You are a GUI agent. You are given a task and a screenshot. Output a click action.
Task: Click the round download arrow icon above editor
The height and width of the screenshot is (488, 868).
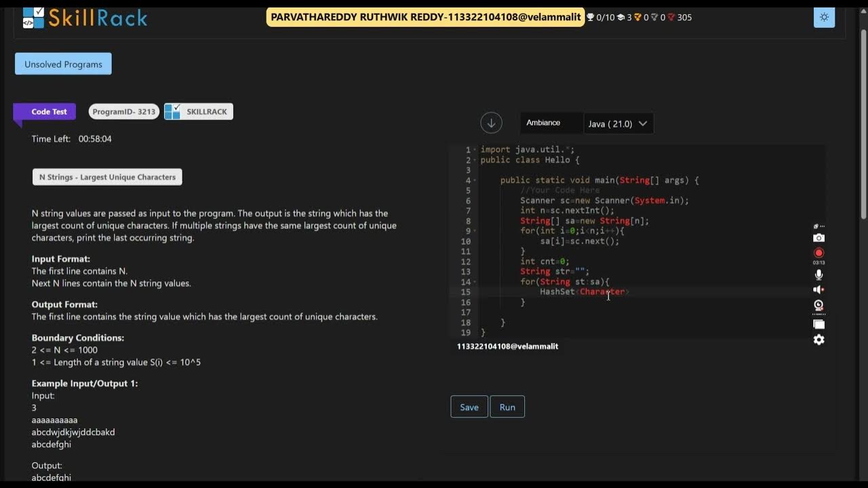pos(491,123)
